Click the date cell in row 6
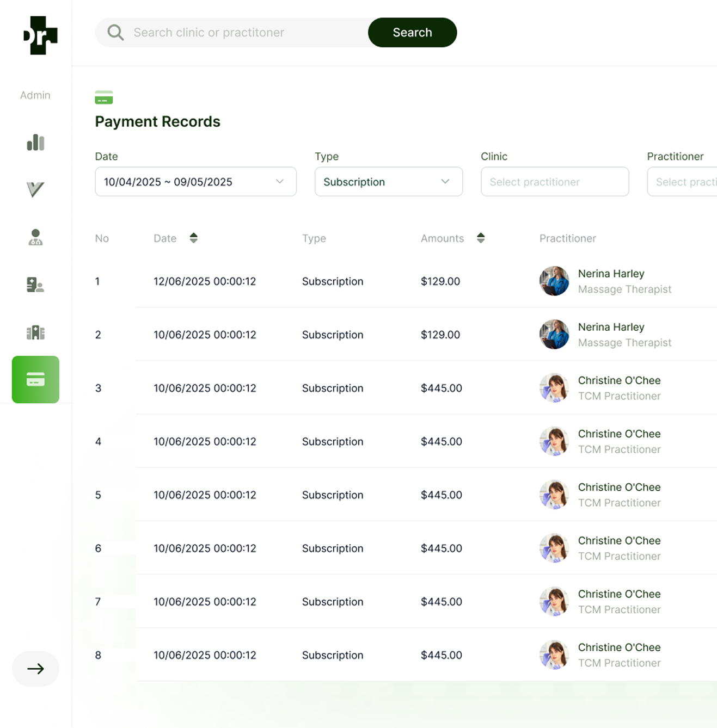The height and width of the screenshot is (728, 717). point(205,548)
